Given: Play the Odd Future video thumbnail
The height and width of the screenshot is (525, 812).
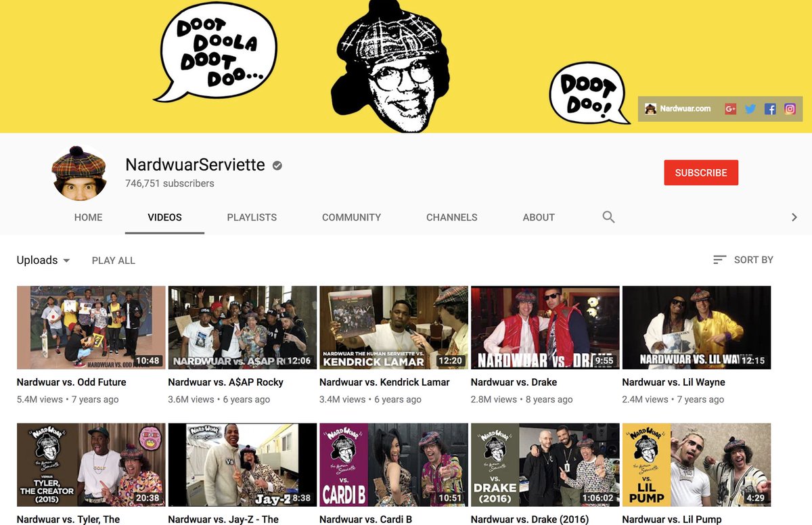Looking at the screenshot, I should (91, 327).
